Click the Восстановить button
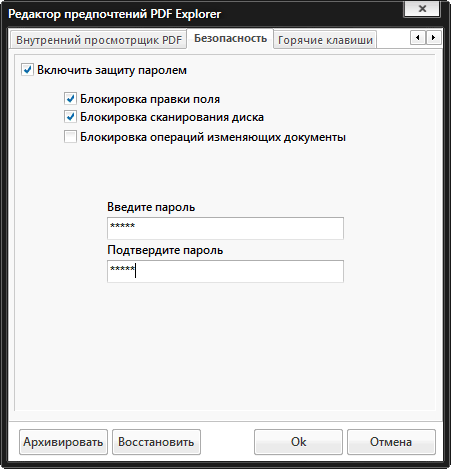 (156, 442)
